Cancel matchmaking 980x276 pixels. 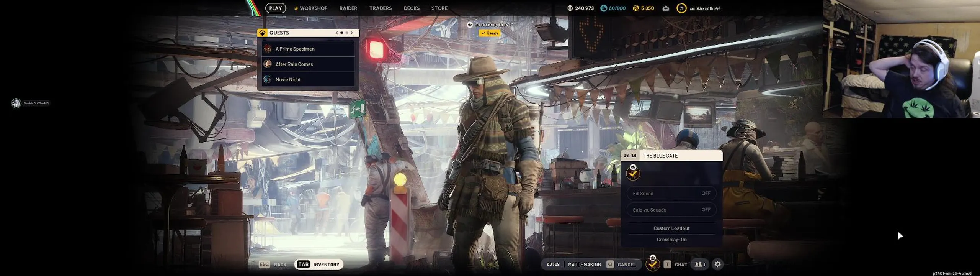(x=627, y=264)
